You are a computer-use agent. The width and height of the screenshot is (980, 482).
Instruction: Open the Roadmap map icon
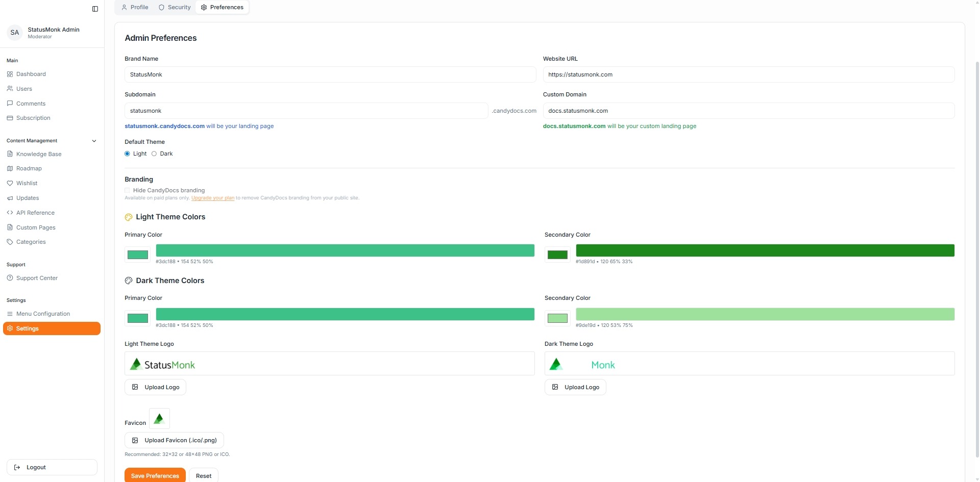point(10,168)
